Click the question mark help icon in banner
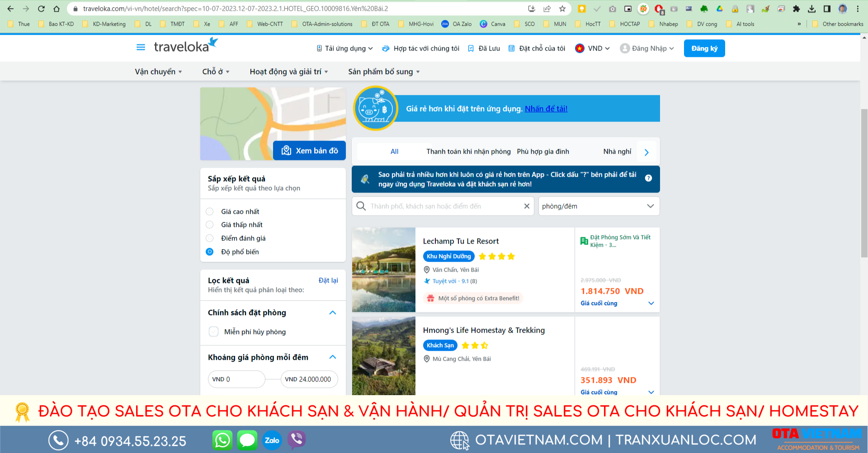868x453 pixels. click(x=648, y=178)
